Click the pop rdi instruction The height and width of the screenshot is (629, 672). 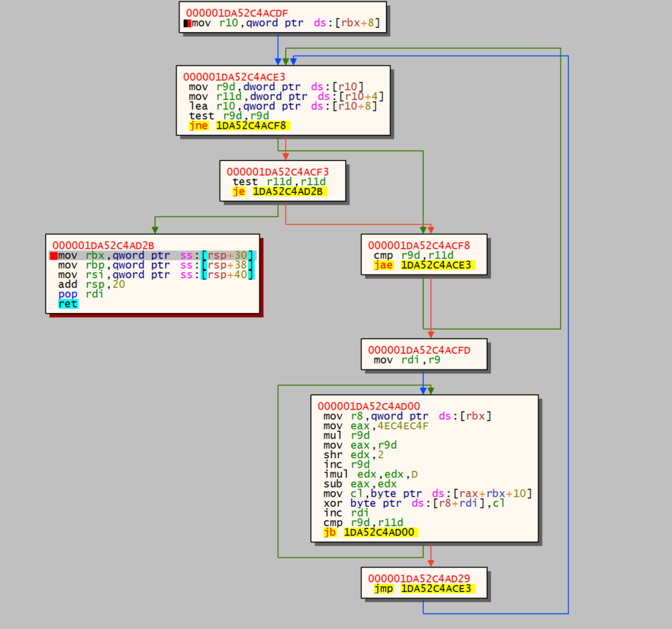pos(81,294)
